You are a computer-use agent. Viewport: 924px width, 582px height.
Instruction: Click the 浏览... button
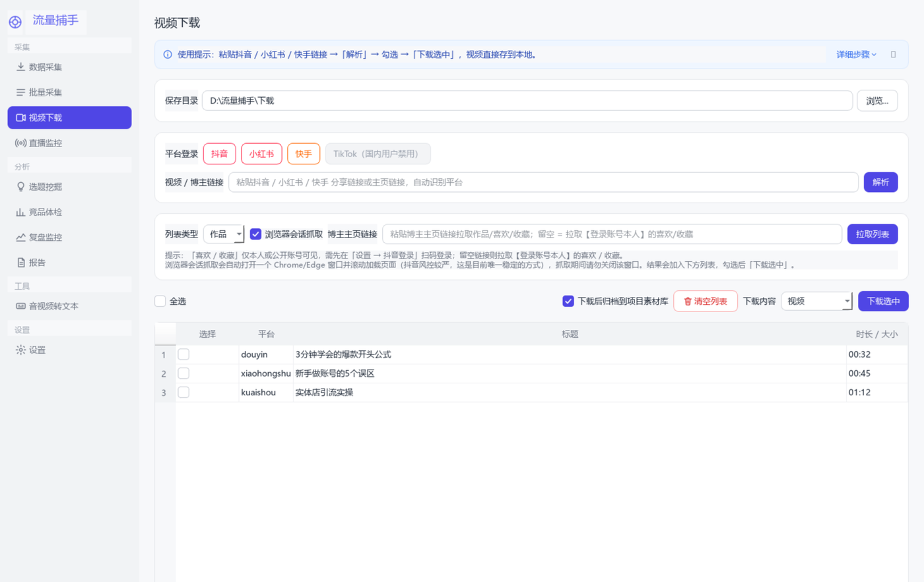coord(877,101)
